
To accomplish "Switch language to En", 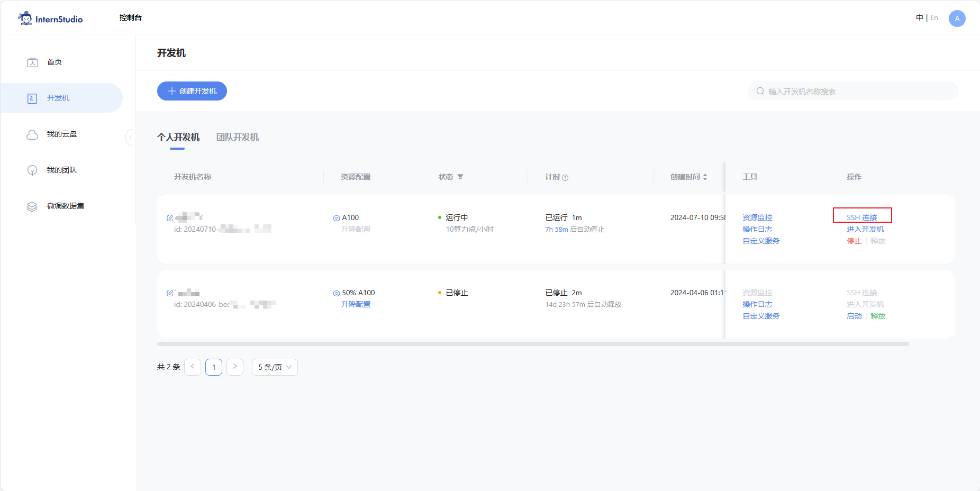I will (934, 18).
